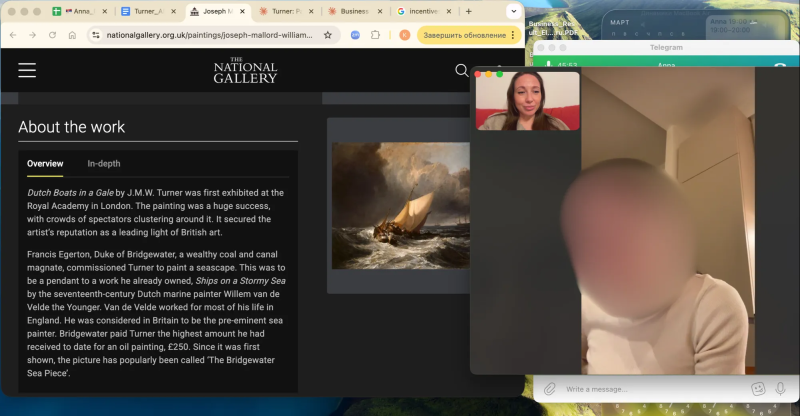Select the Overview tab
This screenshot has height=416, width=800.
coord(45,164)
